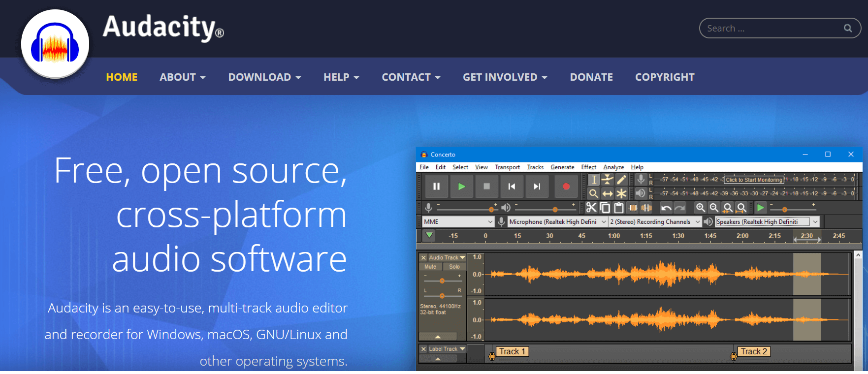The image size is (868, 374).
Task: Stop playback with the square Stop button
Action: (486, 187)
